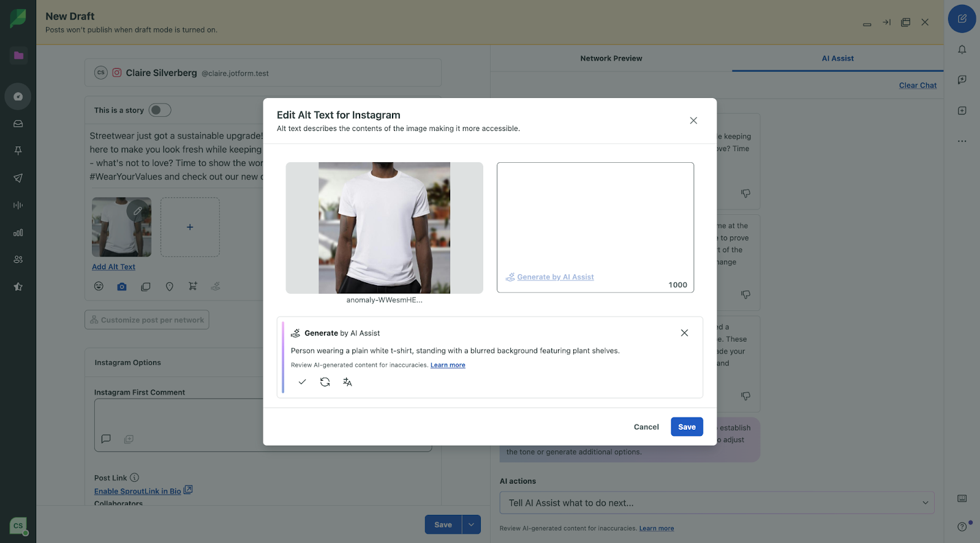This screenshot has height=543, width=980.
Task: Click the location pin icon
Action: pyautogui.click(x=170, y=286)
